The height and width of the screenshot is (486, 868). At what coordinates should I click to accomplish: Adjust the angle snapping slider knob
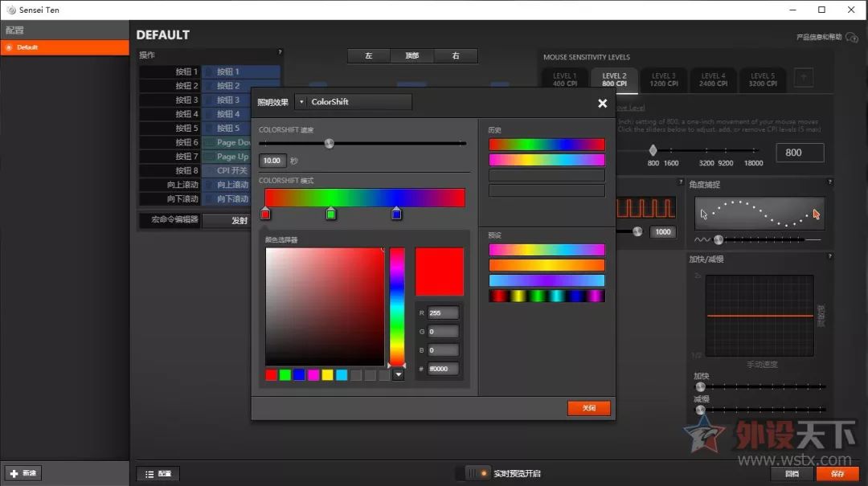pyautogui.click(x=719, y=239)
